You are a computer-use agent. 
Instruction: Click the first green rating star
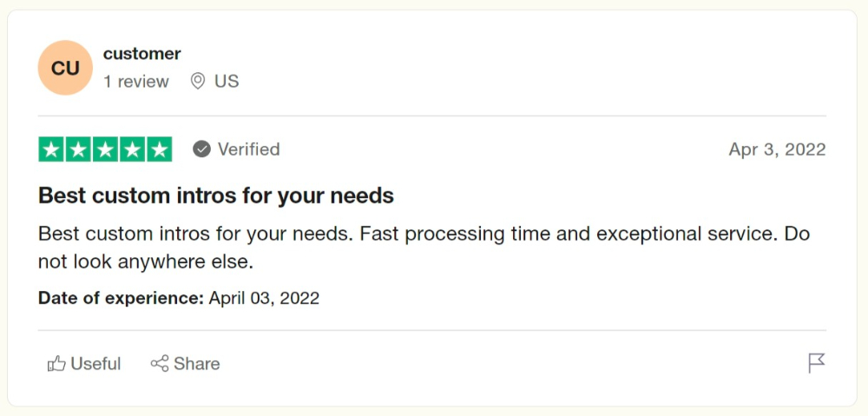(x=51, y=149)
